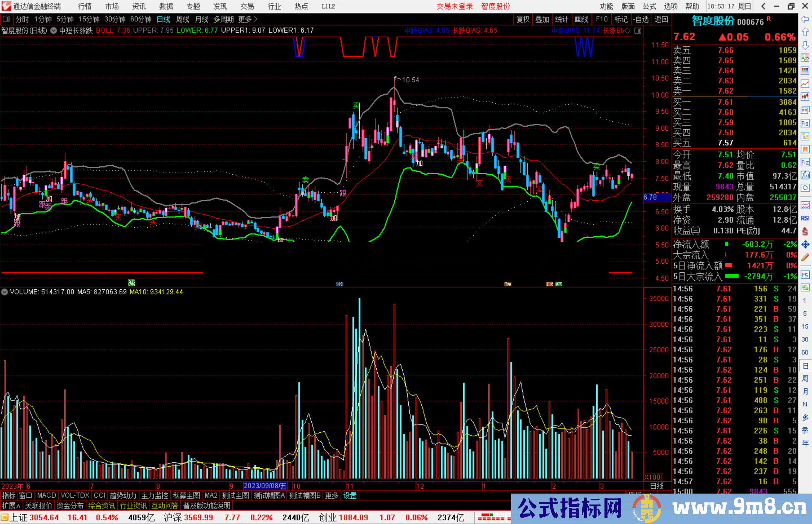Toggle the main chart panel square at top right
The height and width of the screenshot is (524, 812).
638,31
